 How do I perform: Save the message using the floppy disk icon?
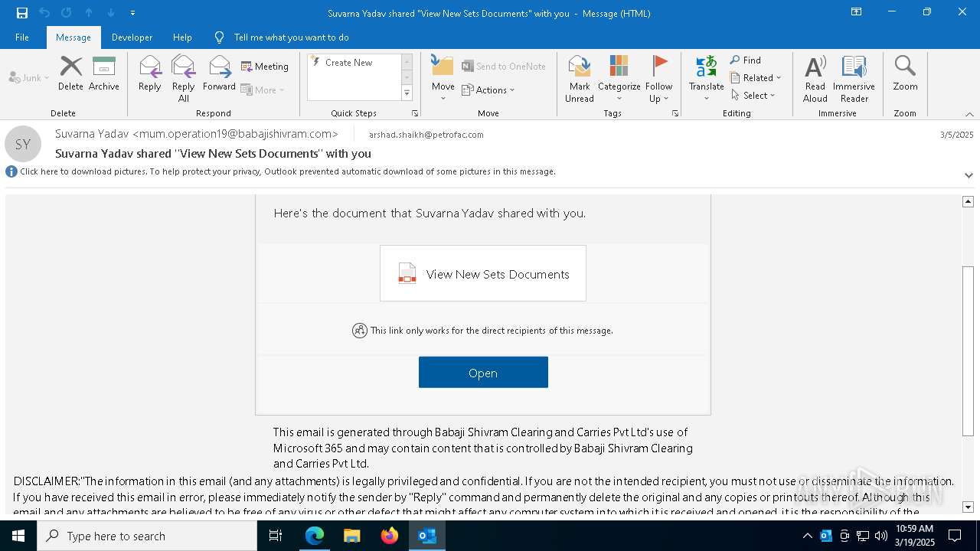pos(22,13)
